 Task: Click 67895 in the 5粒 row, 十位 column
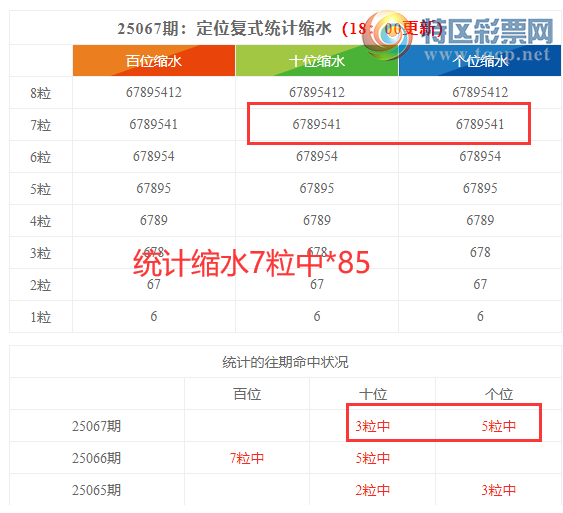pos(317,188)
